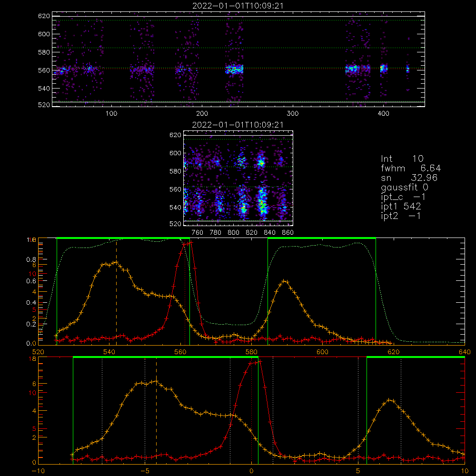The image size is (476, 476).
Task: Click y-axis label 0.4 on the profile plot
Action: [31, 303]
